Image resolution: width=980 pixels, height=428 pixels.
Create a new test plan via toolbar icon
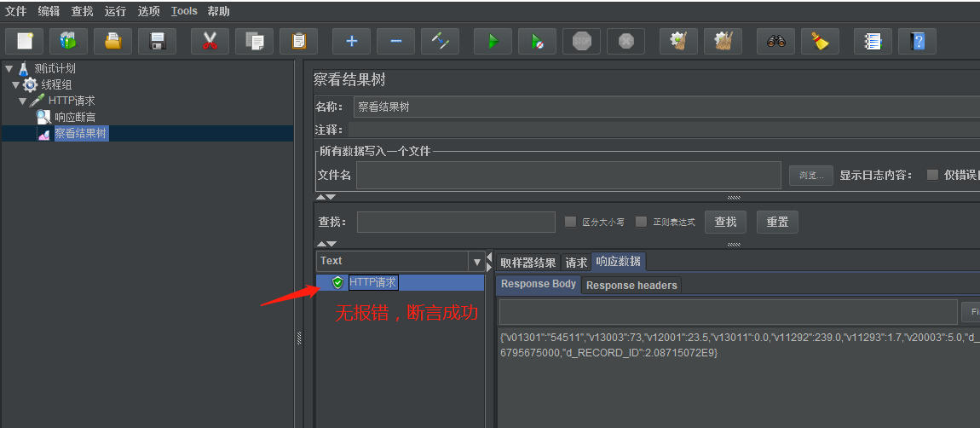(25, 41)
